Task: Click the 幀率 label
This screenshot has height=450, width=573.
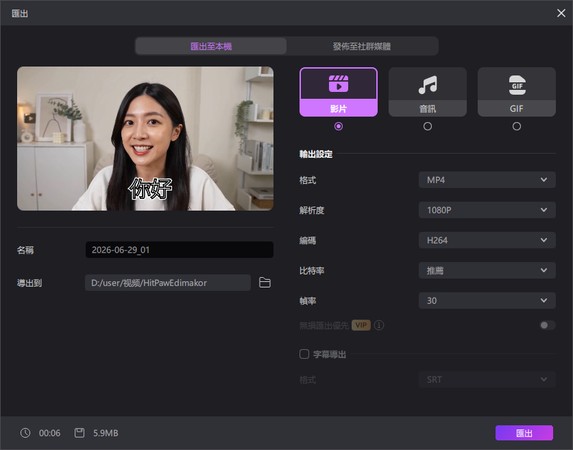Action: coord(308,301)
